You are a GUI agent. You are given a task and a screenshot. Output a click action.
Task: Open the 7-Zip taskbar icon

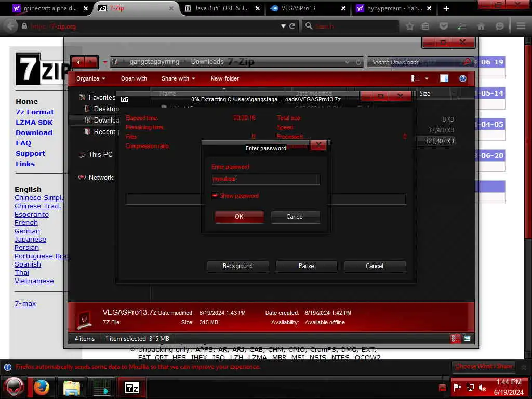pyautogui.click(x=131, y=388)
